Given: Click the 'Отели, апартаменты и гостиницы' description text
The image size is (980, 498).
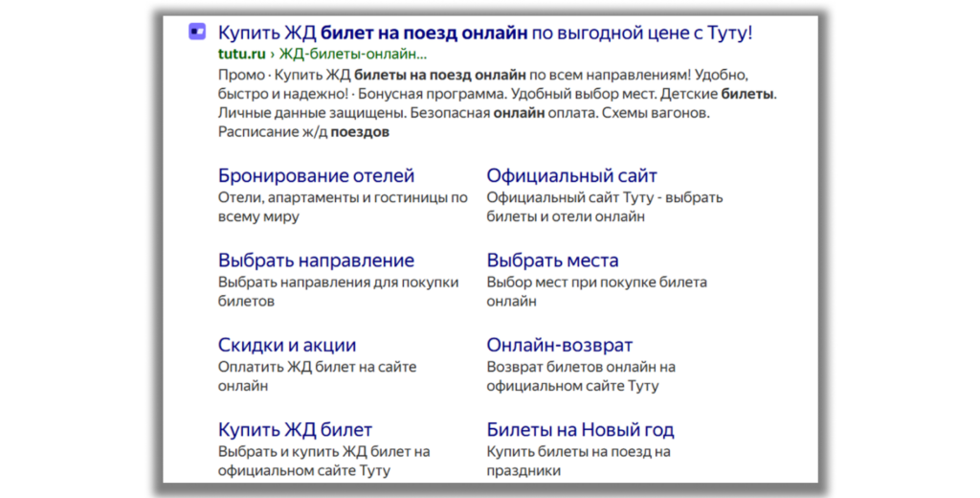Looking at the screenshot, I should tap(343, 198).
